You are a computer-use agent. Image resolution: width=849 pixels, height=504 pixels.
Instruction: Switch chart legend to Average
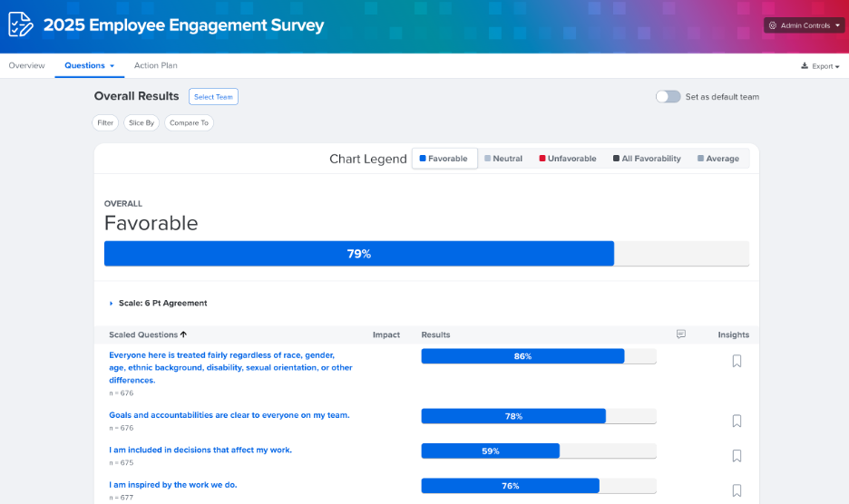tap(717, 159)
